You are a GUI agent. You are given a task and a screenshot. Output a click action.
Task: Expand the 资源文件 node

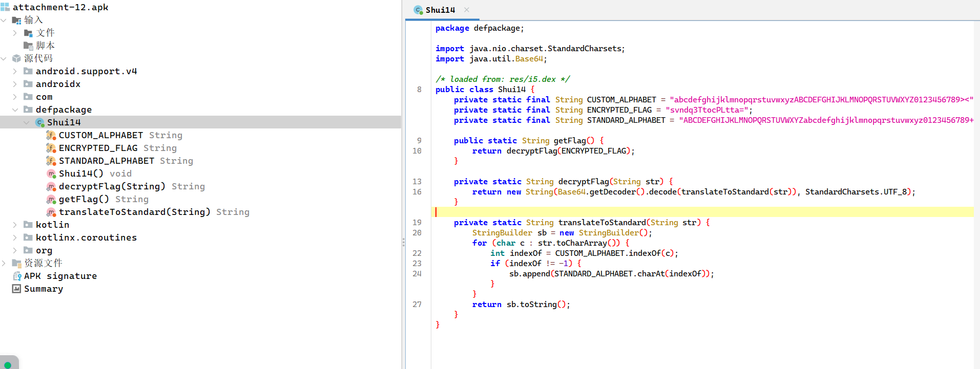coord(4,263)
